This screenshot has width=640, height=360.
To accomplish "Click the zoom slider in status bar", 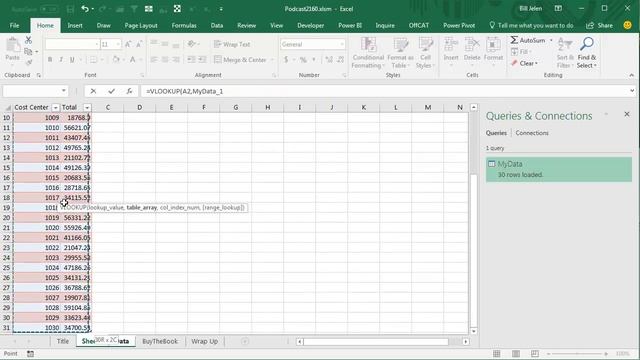I will [577, 353].
